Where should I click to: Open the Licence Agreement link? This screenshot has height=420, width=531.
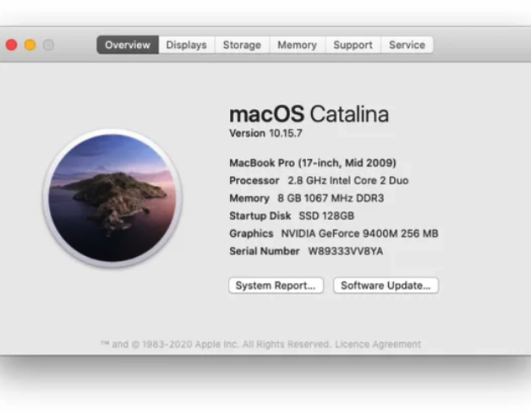pos(378,344)
